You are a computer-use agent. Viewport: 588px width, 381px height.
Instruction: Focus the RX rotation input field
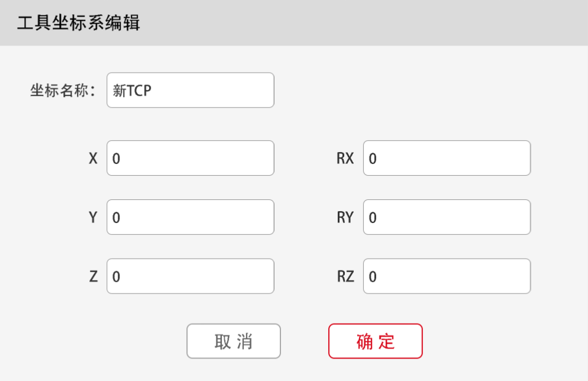coord(447,158)
